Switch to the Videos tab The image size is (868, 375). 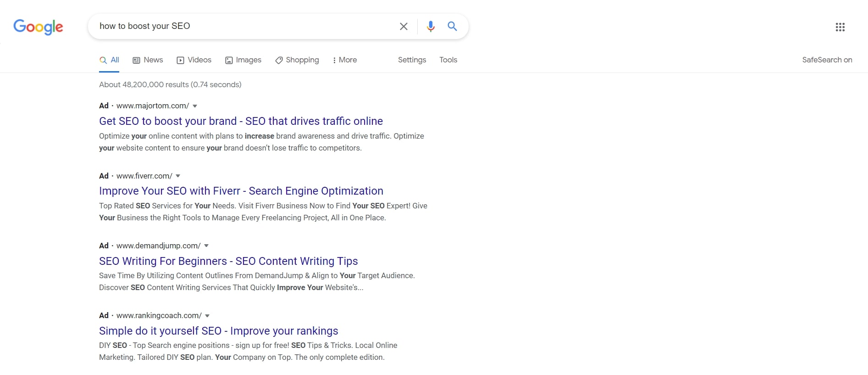194,60
